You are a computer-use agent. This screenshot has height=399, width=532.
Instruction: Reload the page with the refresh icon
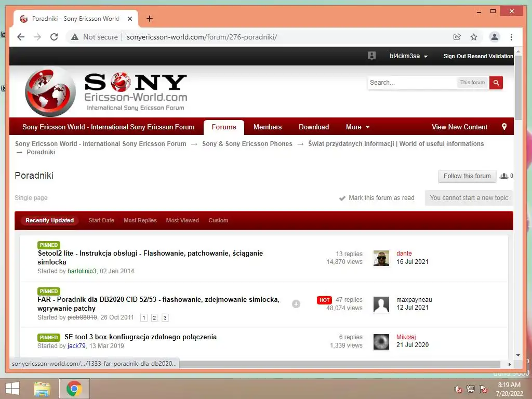tap(54, 37)
